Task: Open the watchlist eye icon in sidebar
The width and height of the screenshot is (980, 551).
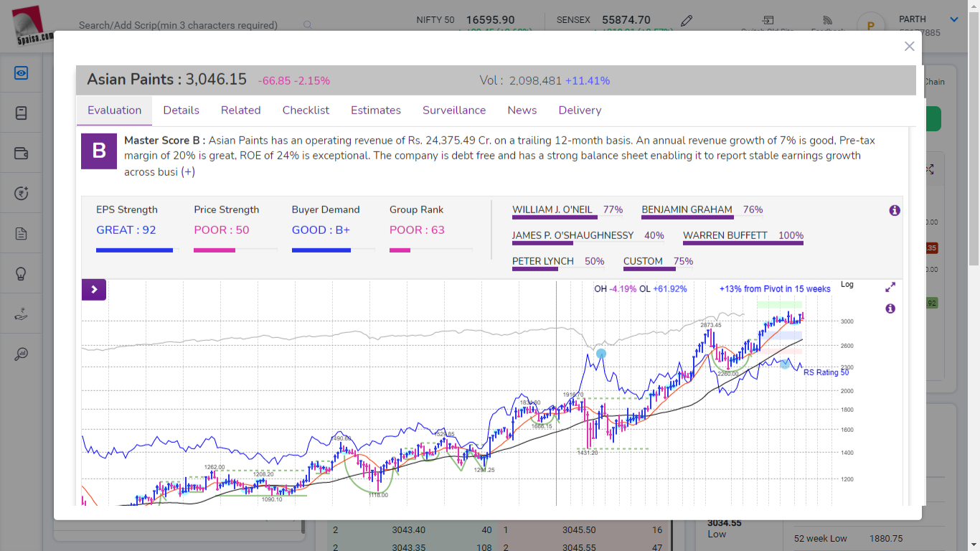Action: [21, 72]
